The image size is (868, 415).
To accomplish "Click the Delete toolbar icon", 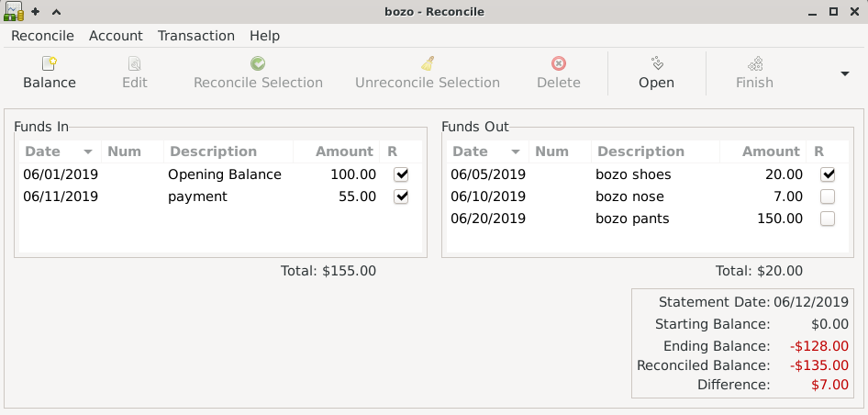I will coord(558,64).
